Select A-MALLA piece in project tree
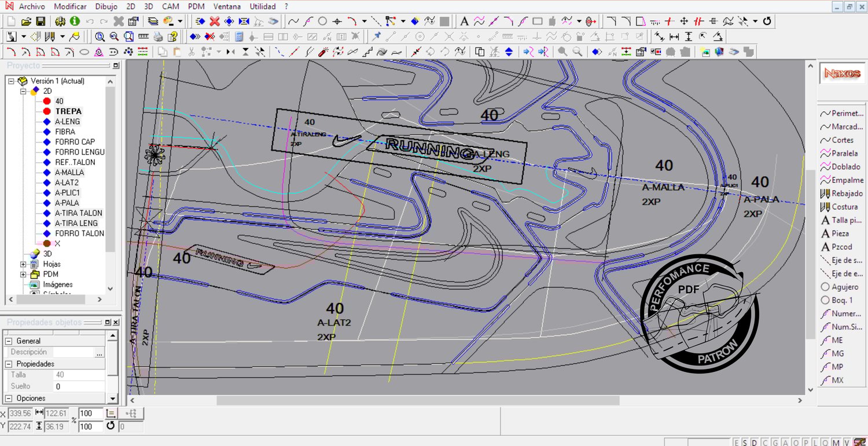The height and width of the screenshot is (446, 868). [69, 172]
